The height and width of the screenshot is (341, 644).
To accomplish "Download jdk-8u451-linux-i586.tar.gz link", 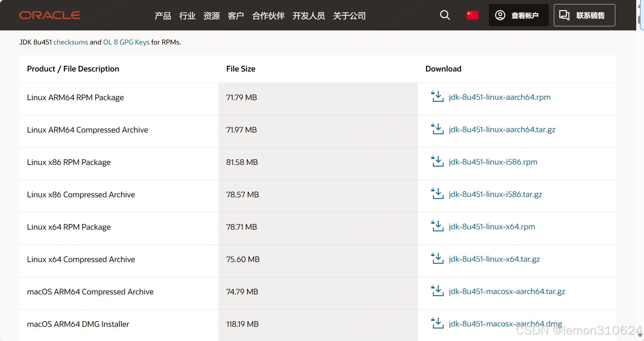I will [x=495, y=194].
